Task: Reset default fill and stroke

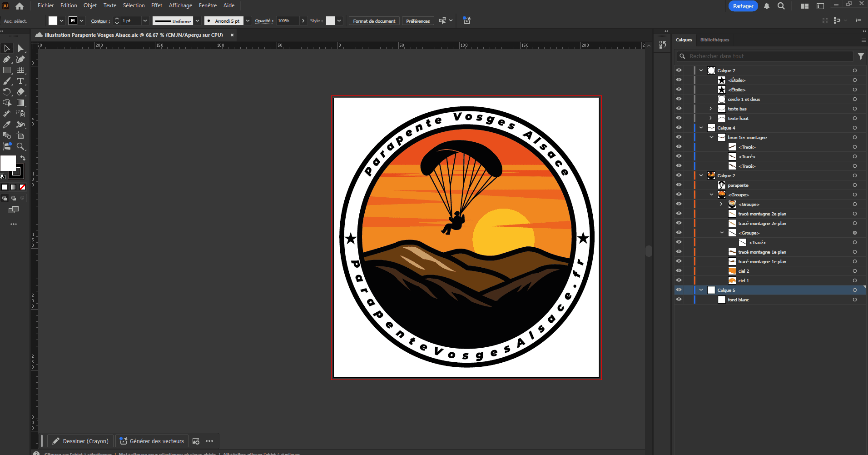Action: click(3, 176)
